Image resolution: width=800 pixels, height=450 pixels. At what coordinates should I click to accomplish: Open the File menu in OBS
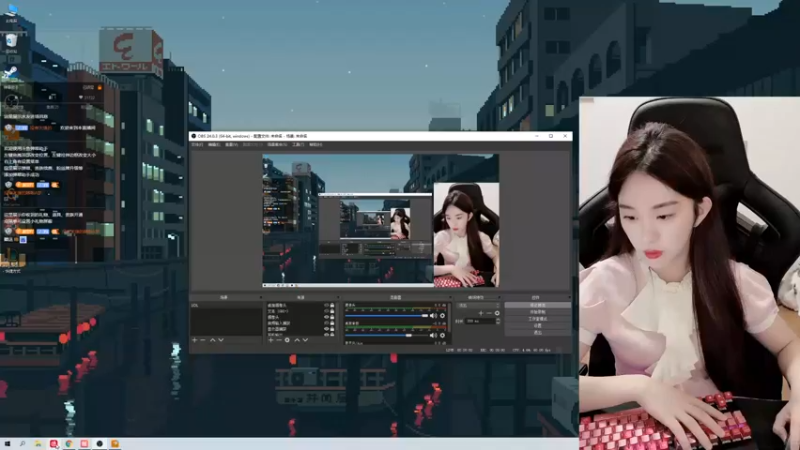[x=197, y=144]
